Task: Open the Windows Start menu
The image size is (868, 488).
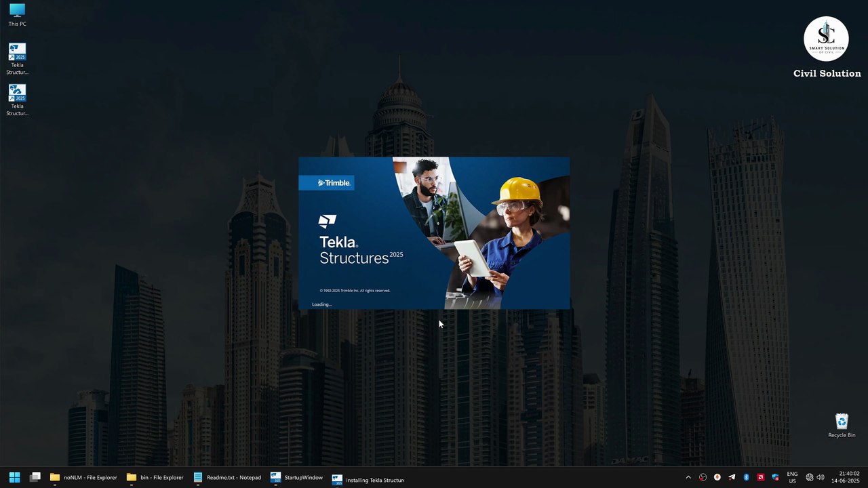Action: click(x=14, y=477)
